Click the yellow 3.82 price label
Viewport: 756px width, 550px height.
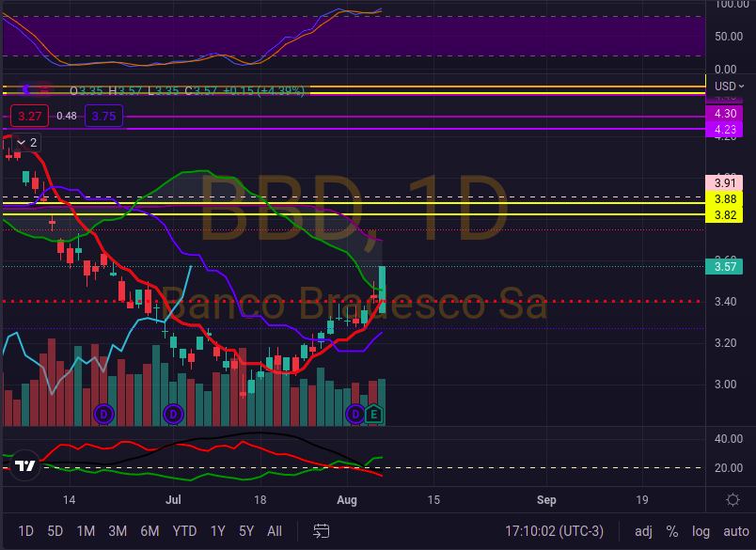click(724, 215)
